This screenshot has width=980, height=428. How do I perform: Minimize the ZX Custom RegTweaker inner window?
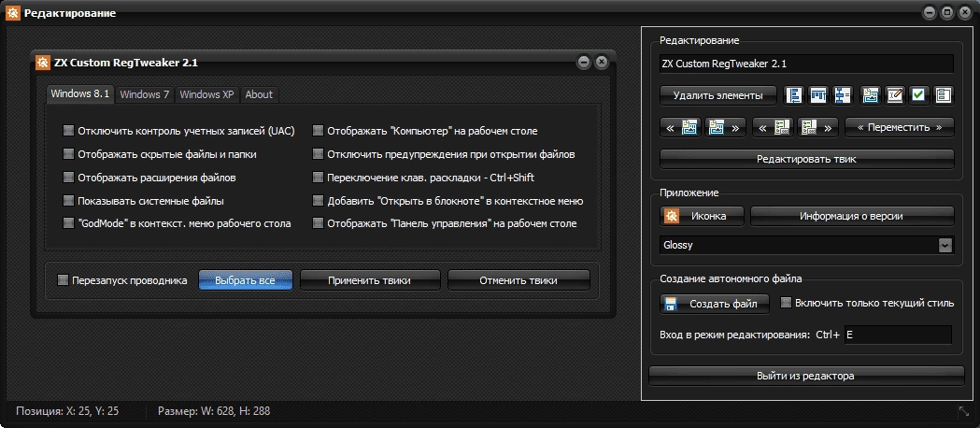(584, 62)
